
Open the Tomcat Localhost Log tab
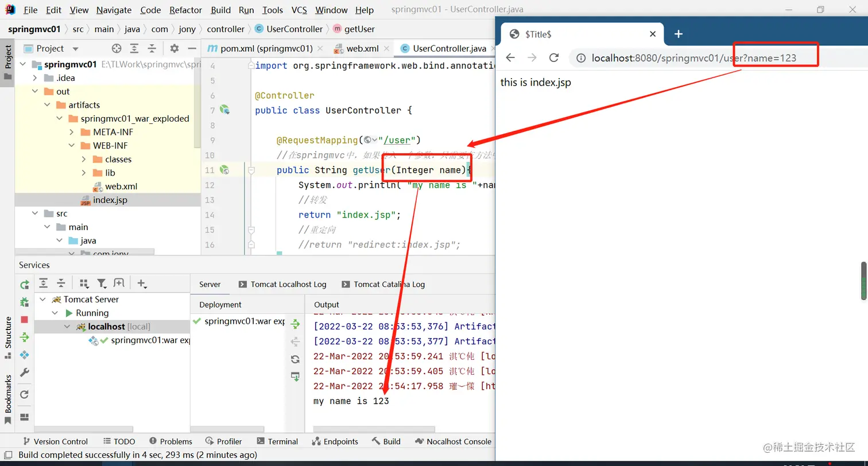coord(282,285)
